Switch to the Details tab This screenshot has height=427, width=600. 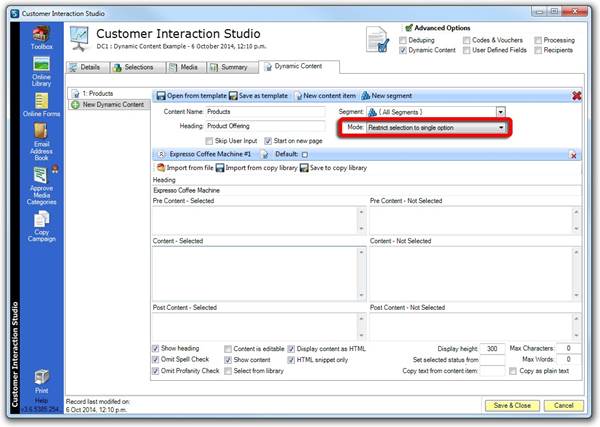point(88,67)
